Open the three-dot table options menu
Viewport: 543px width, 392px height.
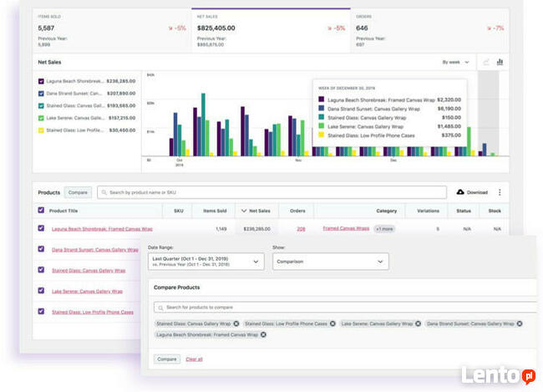[500, 192]
